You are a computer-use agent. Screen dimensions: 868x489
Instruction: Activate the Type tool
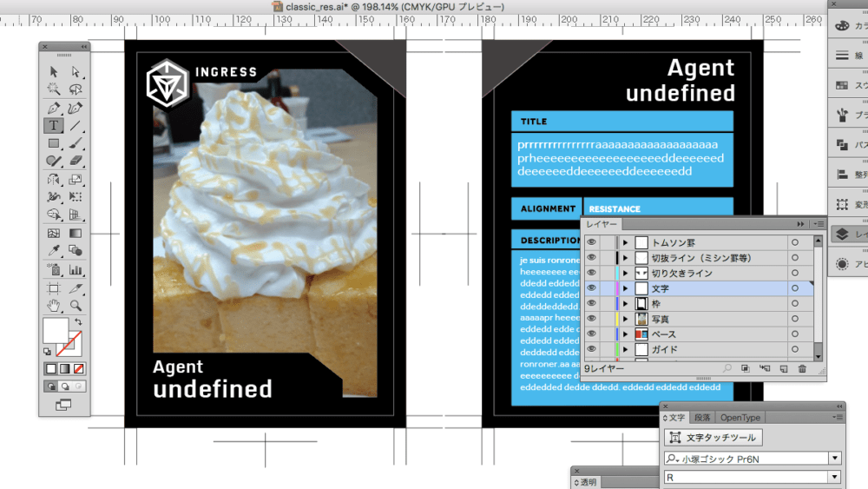pos(54,126)
